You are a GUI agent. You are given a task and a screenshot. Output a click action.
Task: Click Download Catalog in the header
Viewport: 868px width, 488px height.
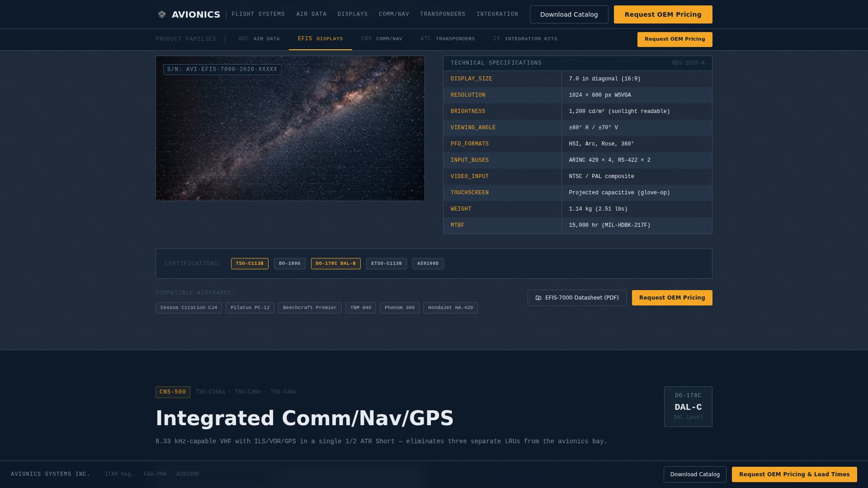pyautogui.click(x=569, y=14)
